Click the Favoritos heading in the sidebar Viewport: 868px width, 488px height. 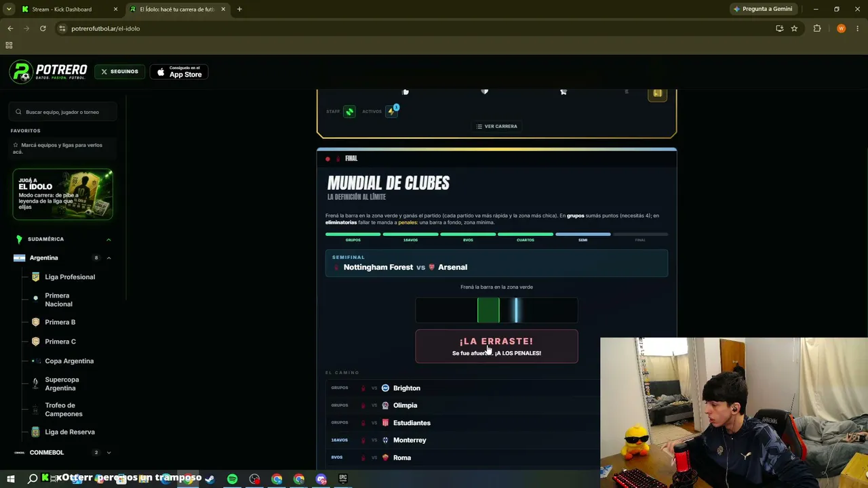point(26,131)
